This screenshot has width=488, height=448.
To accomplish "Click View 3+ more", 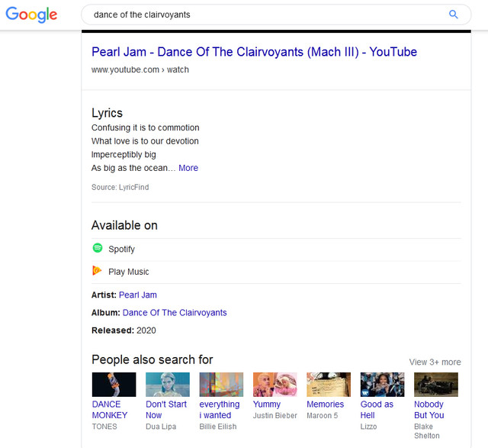I will tap(435, 362).
